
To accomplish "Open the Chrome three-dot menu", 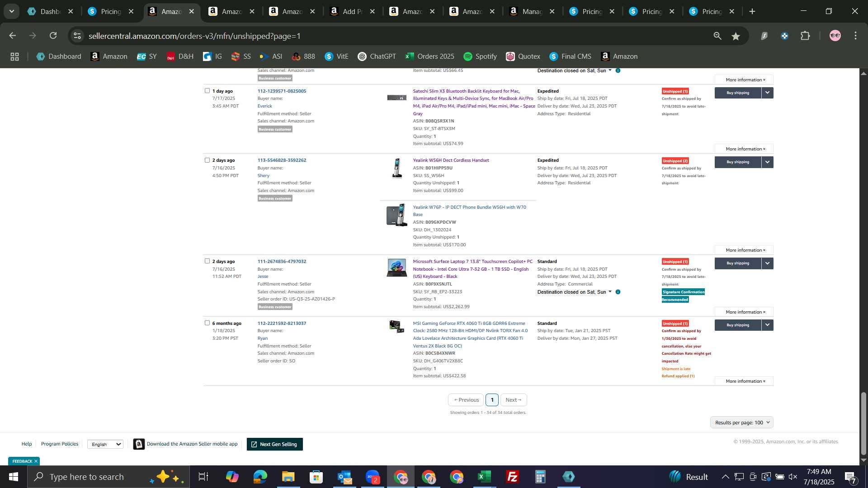I will pyautogui.click(x=855, y=36).
